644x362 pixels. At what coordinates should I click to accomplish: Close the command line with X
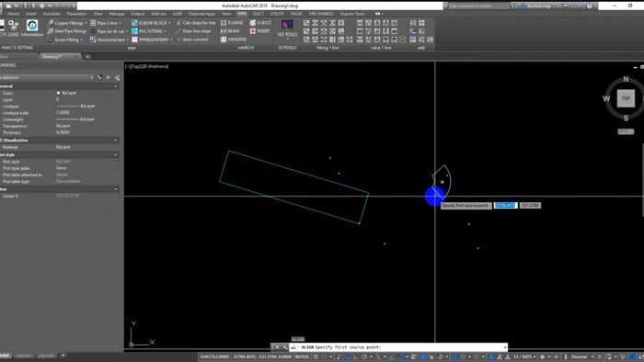[277, 347]
